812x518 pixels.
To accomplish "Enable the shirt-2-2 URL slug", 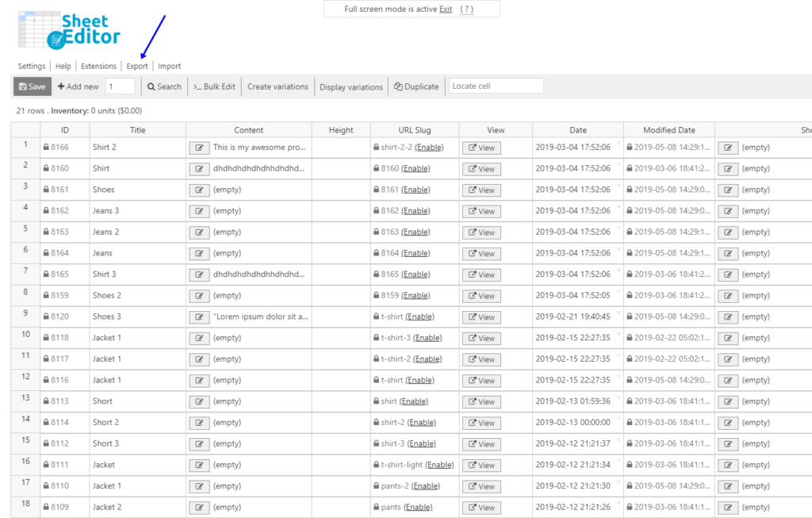I will tap(429, 148).
